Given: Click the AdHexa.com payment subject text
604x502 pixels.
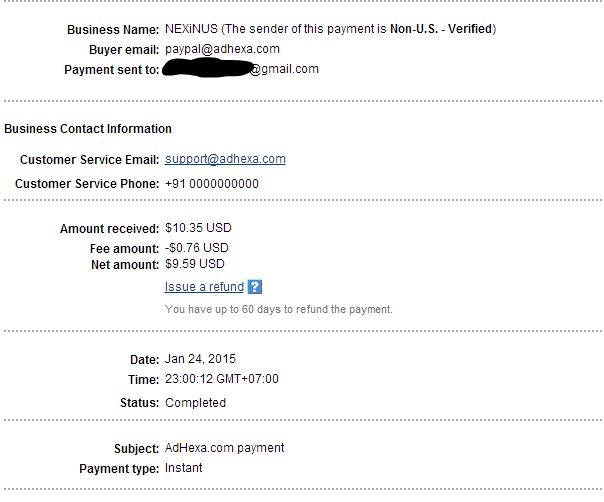Looking at the screenshot, I should [224, 448].
